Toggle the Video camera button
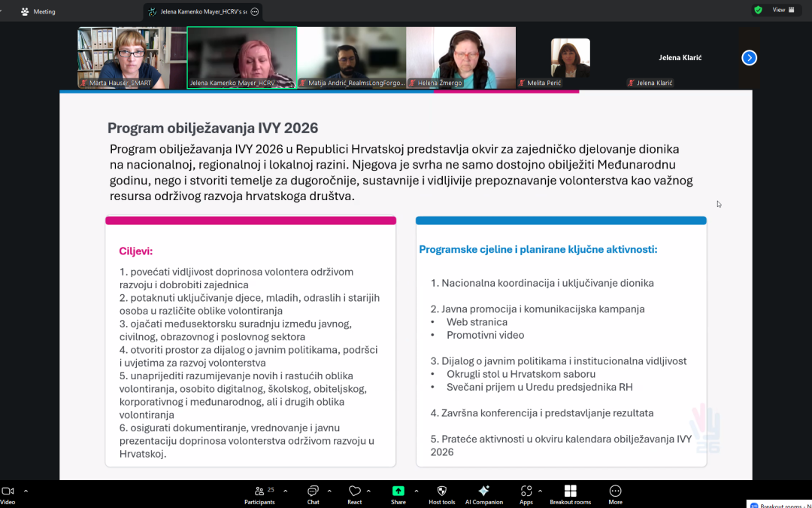812x508 pixels. 8,494
